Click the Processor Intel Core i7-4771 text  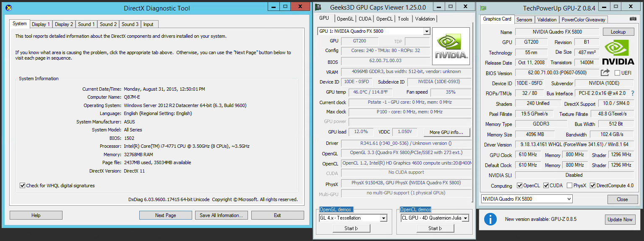pos(187,146)
